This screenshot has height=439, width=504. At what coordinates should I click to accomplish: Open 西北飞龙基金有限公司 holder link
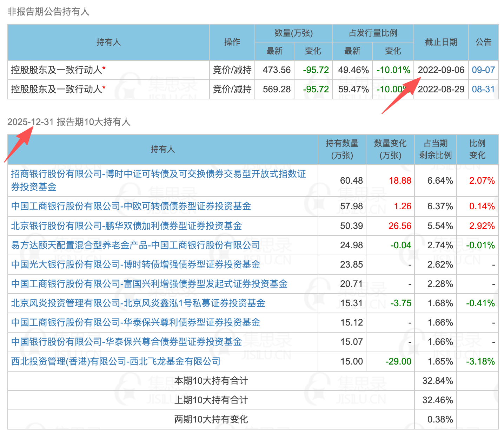tap(116, 361)
